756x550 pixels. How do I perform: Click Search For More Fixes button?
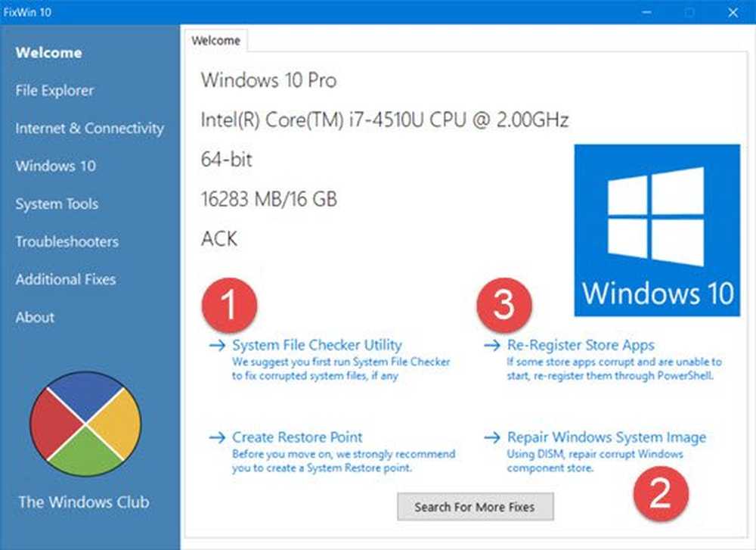(x=476, y=507)
